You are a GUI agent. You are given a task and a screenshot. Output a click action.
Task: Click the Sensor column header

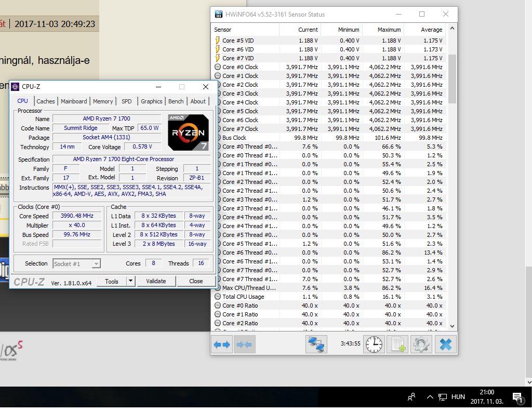coord(245,30)
